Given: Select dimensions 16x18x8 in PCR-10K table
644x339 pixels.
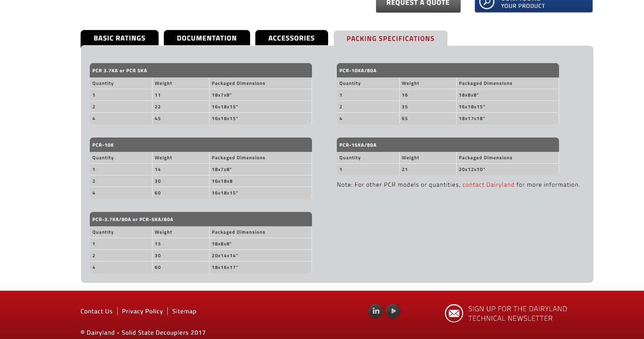Looking at the screenshot, I should tap(261, 181).
